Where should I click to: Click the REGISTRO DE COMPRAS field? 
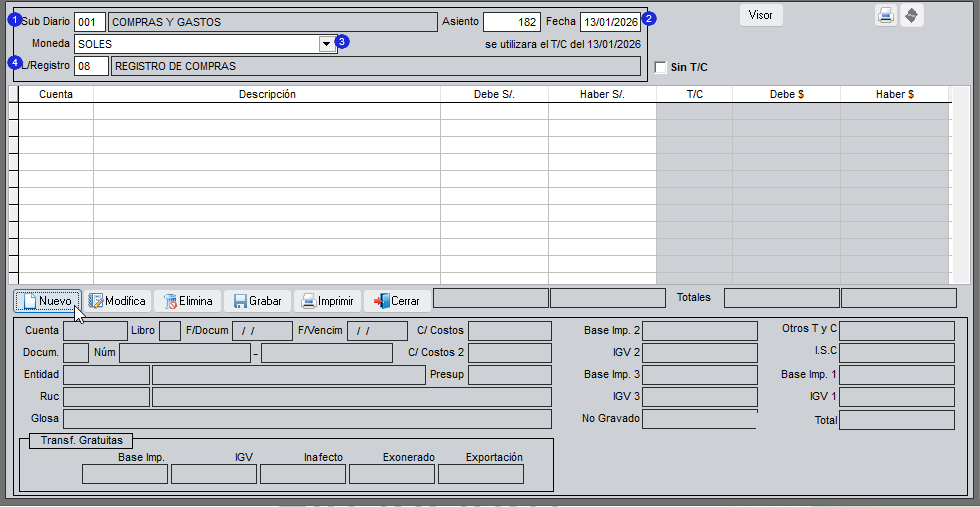pos(376,66)
